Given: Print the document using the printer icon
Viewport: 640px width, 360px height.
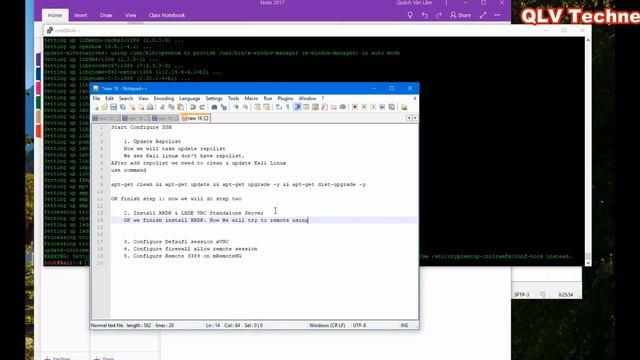Looking at the screenshot, I should click(x=150, y=107).
